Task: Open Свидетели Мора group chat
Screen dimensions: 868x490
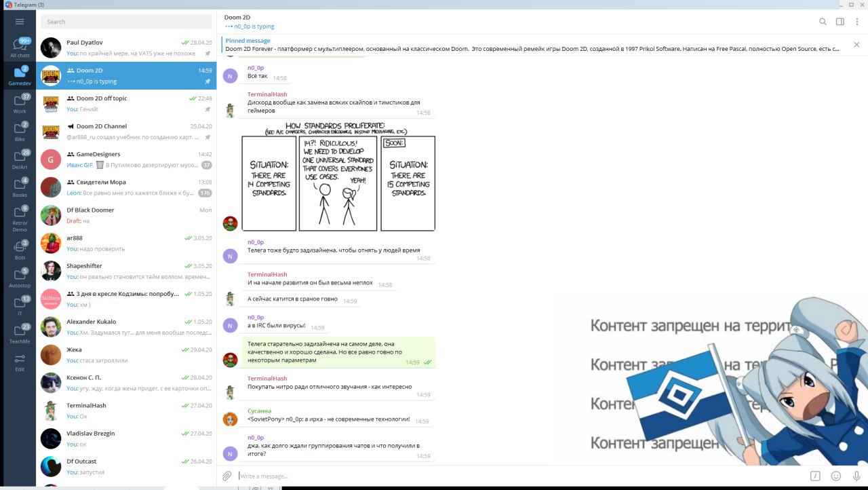Action: click(126, 187)
